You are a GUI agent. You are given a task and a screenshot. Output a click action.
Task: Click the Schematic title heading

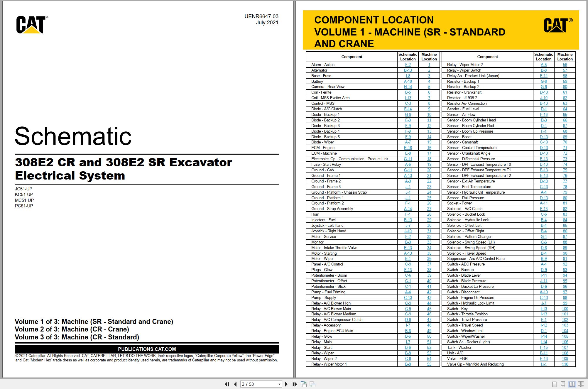pos(73,136)
